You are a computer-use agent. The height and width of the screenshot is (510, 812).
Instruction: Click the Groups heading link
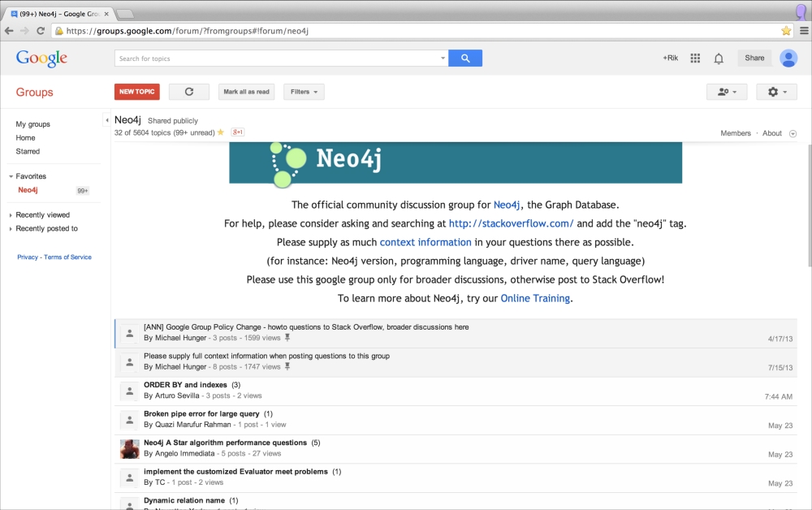click(34, 92)
